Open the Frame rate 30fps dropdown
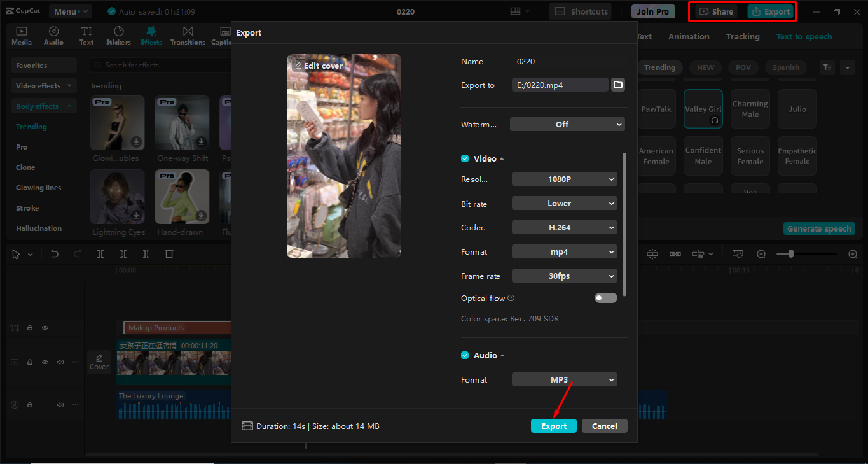The image size is (868, 464). click(x=565, y=276)
